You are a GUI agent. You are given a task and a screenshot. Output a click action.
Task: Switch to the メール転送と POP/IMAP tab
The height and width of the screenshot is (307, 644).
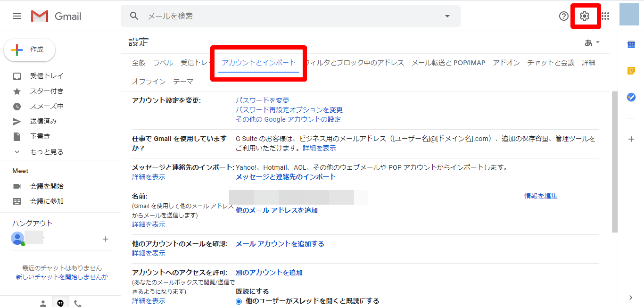point(448,63)
